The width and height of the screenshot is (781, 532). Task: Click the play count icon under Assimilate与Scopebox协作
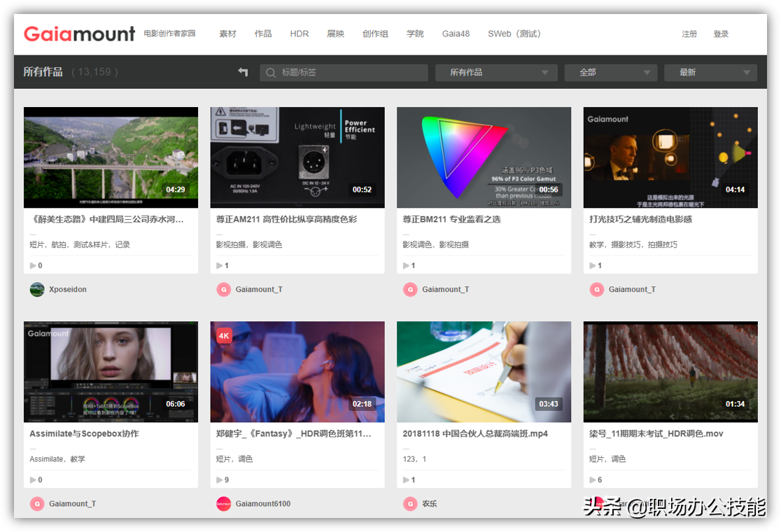click(x=31, y=479)
